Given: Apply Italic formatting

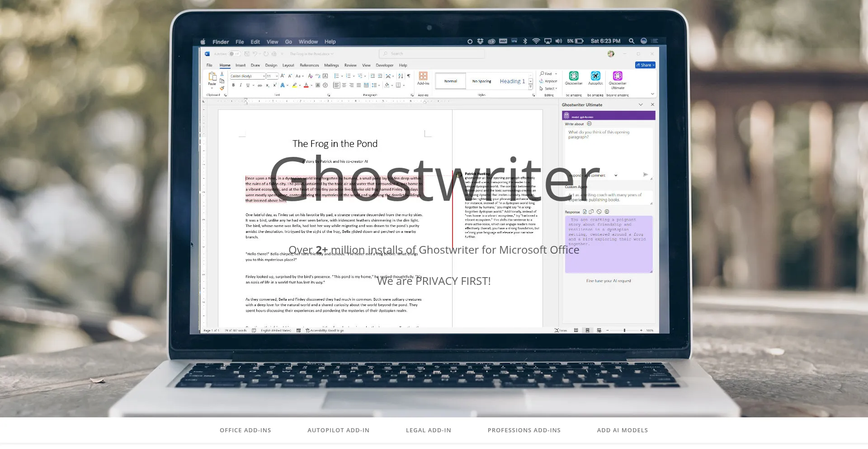Looking at the screenshot, I should tap(241, 85).
